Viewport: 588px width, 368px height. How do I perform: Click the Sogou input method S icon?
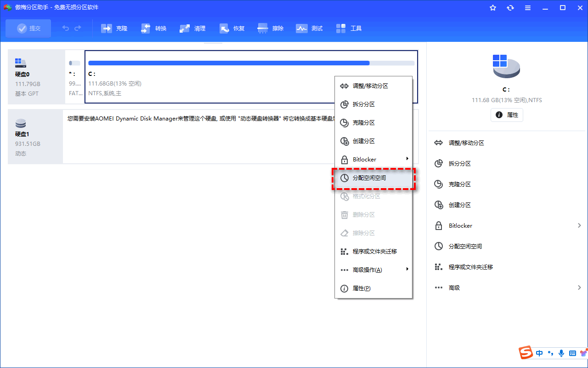click(526, 353)
